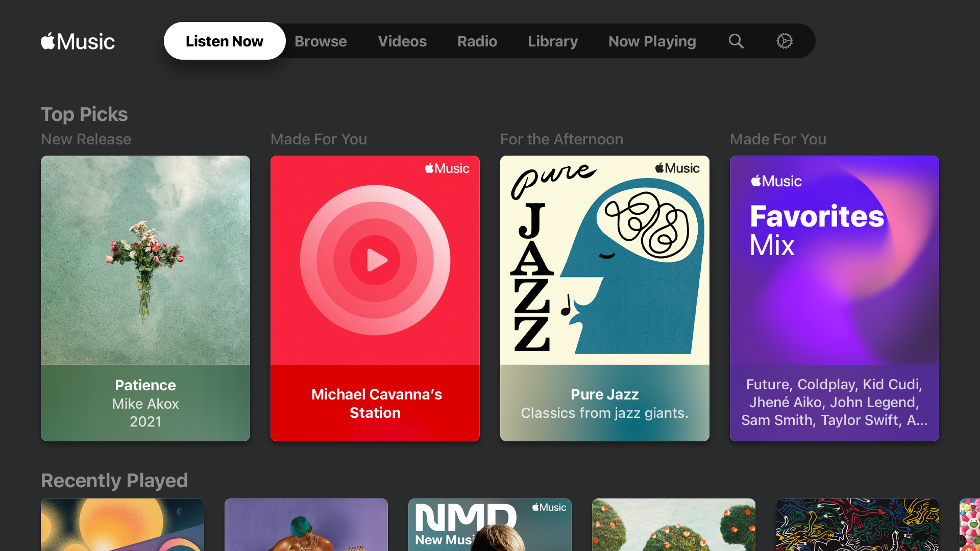The image size is (980, 551).
Task: Click Apple Music badge on Pure Jazz cover
Action: point(677,168)
